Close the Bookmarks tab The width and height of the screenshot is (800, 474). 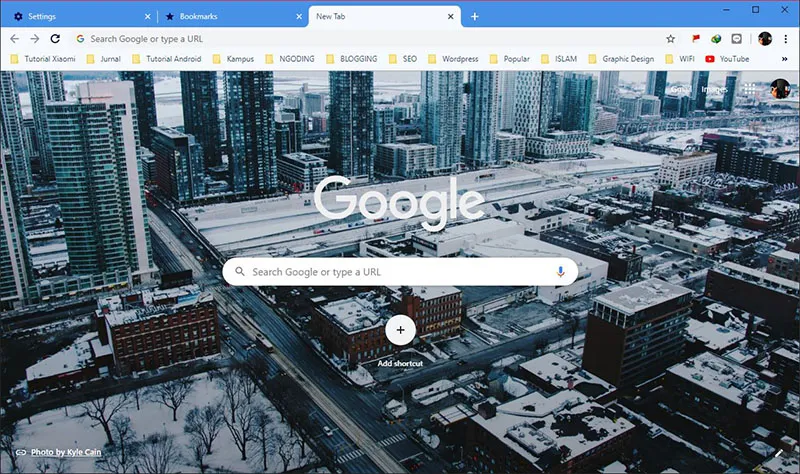click(x=299, y=16)
